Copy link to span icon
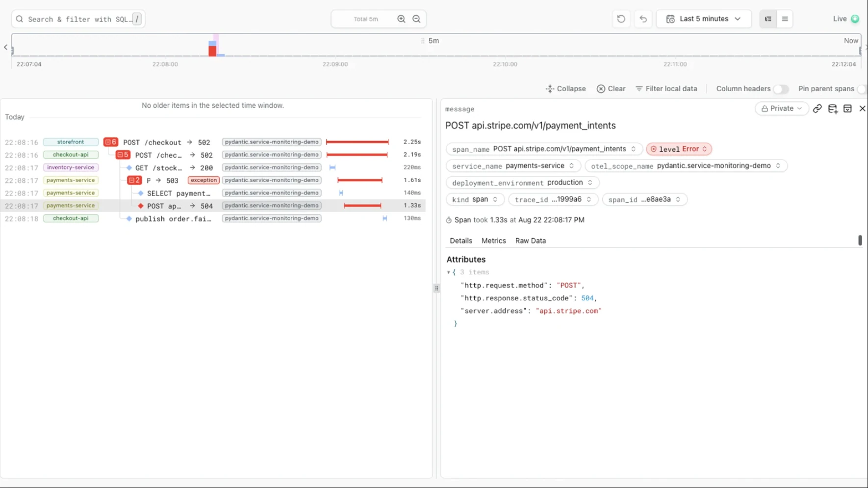The height and width of the screenshot is (488, 868). [817, 109]
